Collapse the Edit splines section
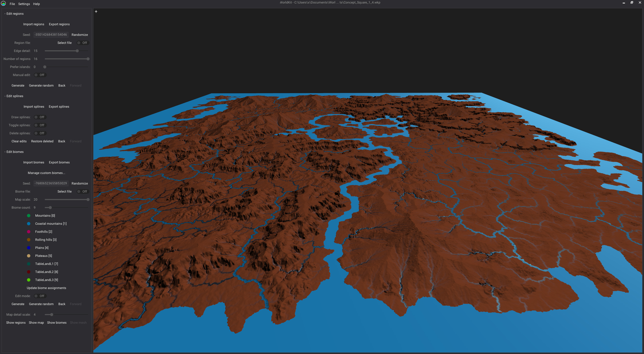The width and height of the screenshot is (644, 354). pyautogui.click(x=14, y=96)
